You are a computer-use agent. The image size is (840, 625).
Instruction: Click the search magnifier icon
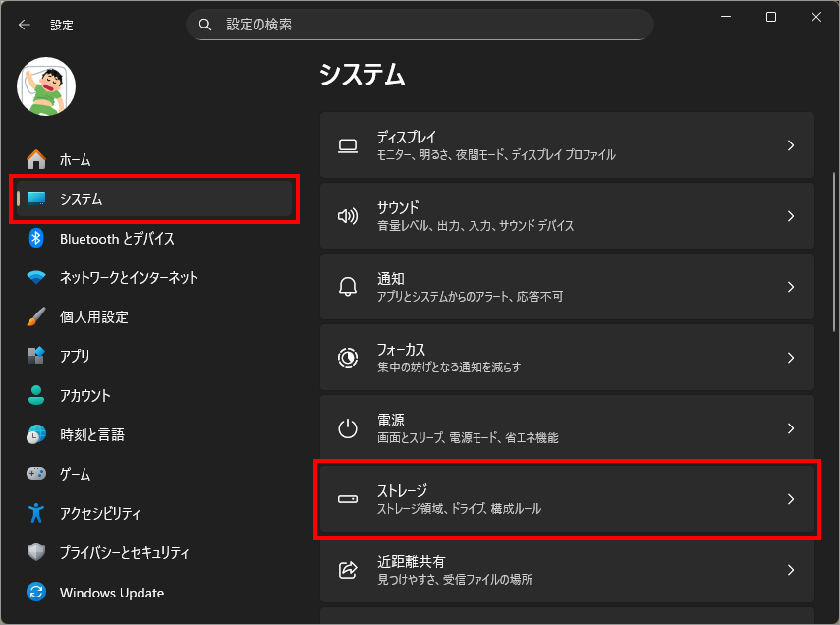click(205, 25)
